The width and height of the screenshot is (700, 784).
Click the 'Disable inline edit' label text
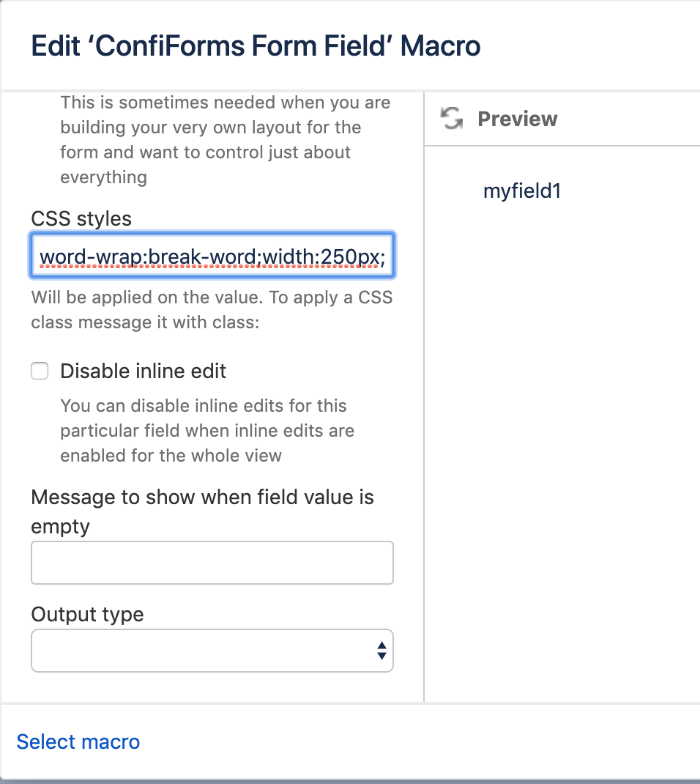pos(143,371)
